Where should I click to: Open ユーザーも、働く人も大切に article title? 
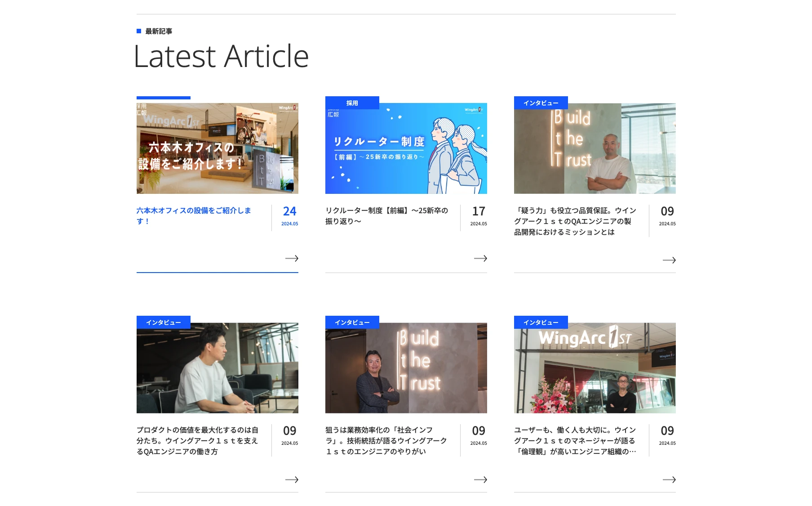[575, 440]
